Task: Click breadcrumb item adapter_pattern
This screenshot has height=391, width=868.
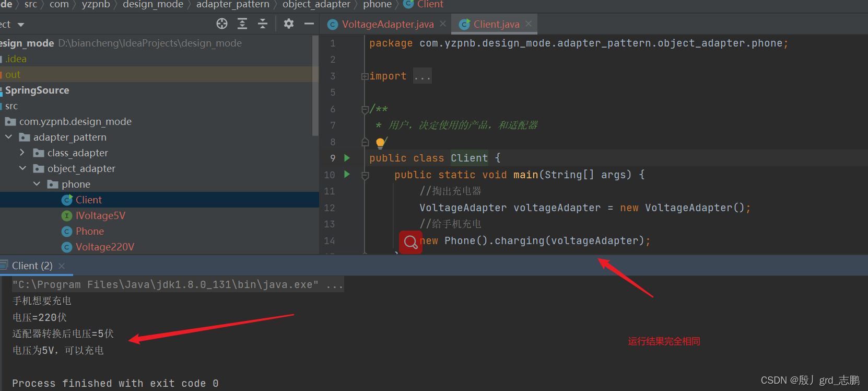Action: coord(233,5)
